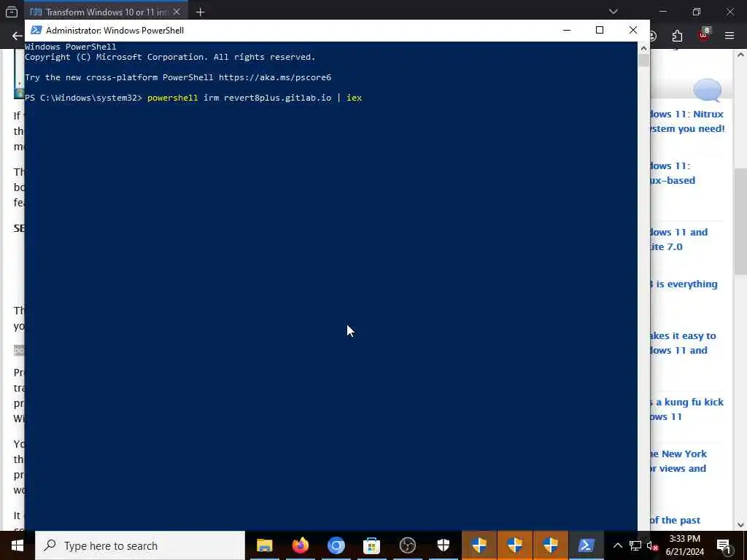The width and height of the screenshot is (747, 560).
Task: Open Firefox hamburger application menu
Action: (x=729, y=36)
